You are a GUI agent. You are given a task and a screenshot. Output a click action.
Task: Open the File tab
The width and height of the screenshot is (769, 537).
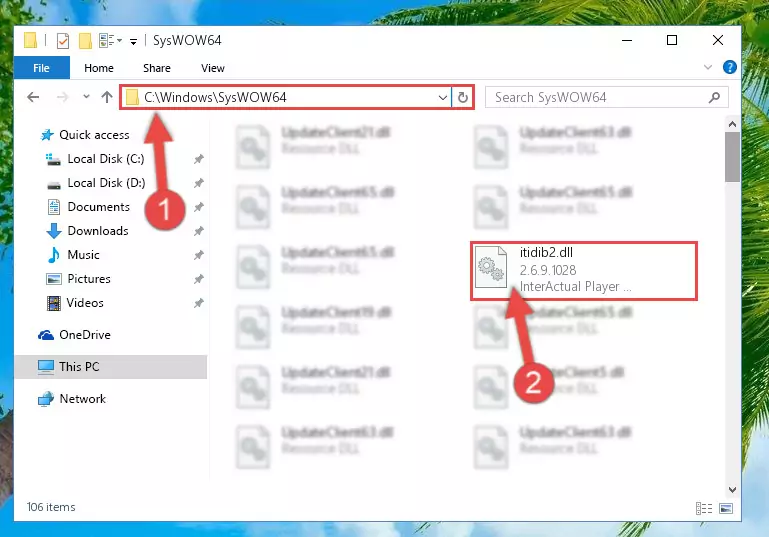42,68
